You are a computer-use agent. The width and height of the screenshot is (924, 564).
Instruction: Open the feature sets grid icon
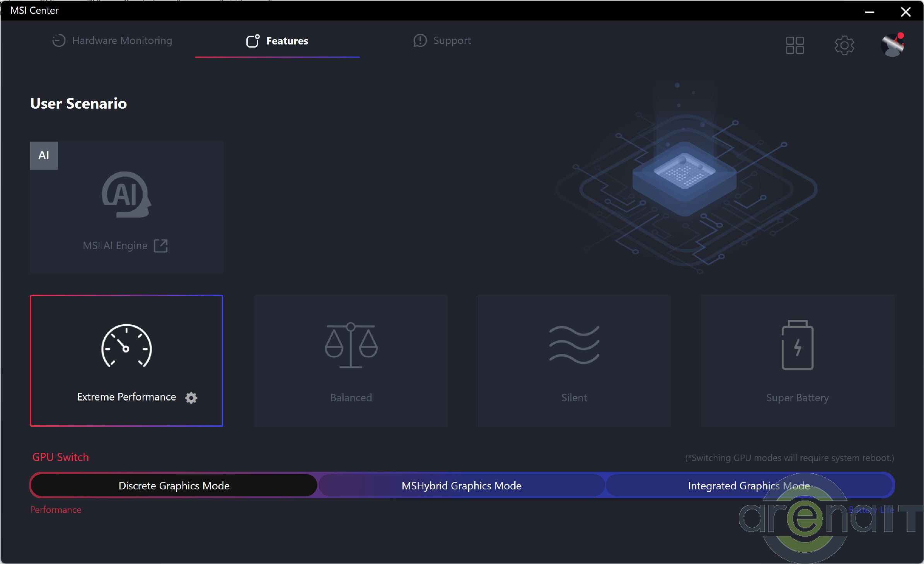click(795, 46)
